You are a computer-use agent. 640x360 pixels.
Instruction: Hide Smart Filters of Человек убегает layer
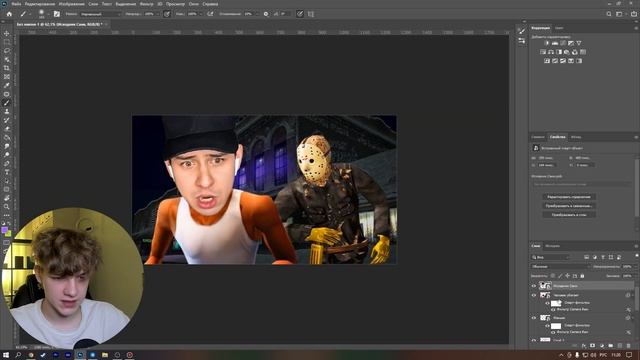[x=547, y=303]
